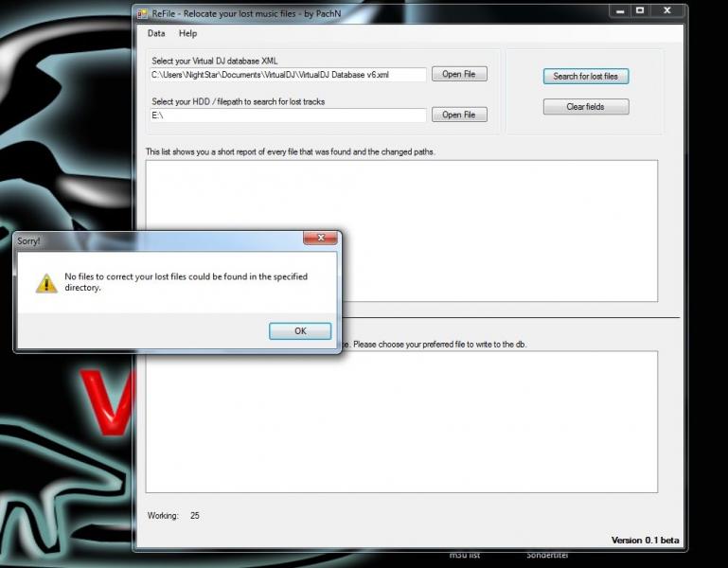Open the Data menu
Viewport: 728px width, 568px height.
[x=156, y=33]
